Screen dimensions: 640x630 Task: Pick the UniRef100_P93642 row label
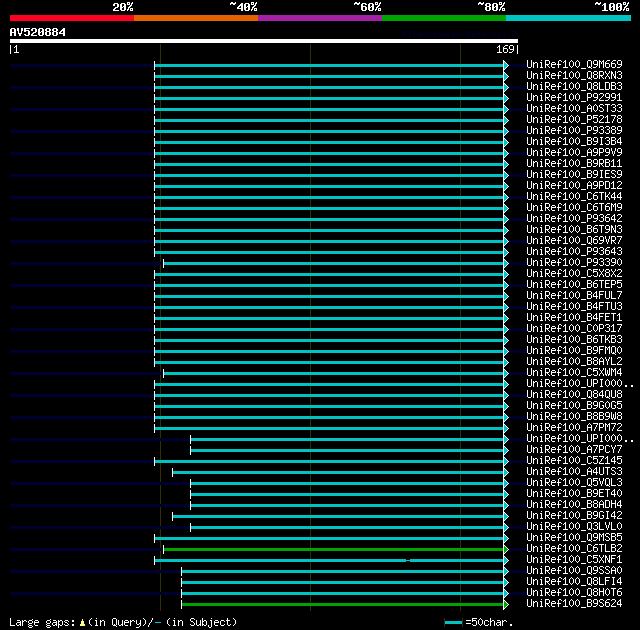[574, 219]
